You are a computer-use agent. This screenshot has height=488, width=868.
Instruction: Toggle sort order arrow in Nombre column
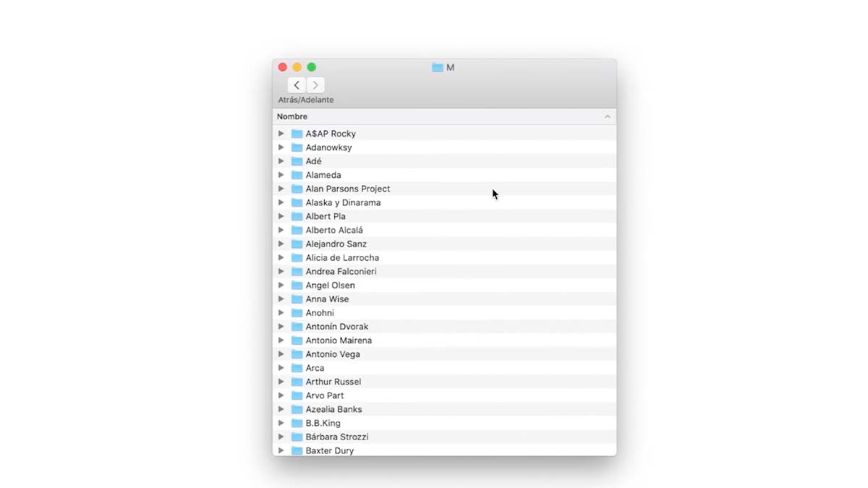point(608,116)
